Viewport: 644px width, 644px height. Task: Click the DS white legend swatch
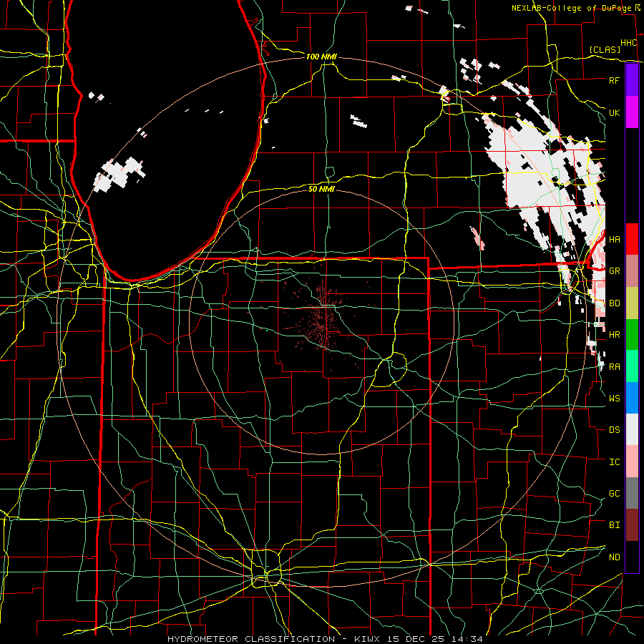click(632, 429)
